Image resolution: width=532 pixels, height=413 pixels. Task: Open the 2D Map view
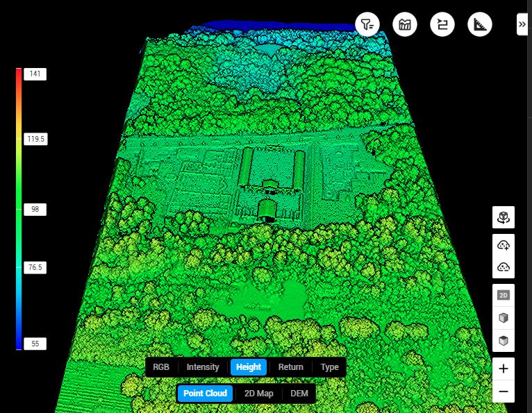pos(258,394)
